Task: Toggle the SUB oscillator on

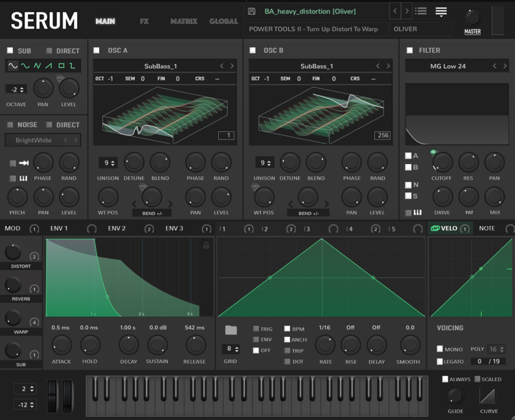Action: tap(10, 50)
